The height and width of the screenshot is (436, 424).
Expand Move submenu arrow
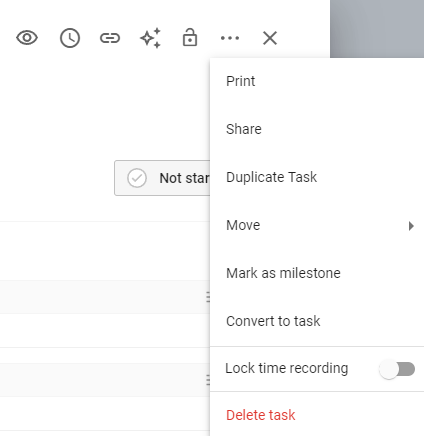[x=411, y=226]
